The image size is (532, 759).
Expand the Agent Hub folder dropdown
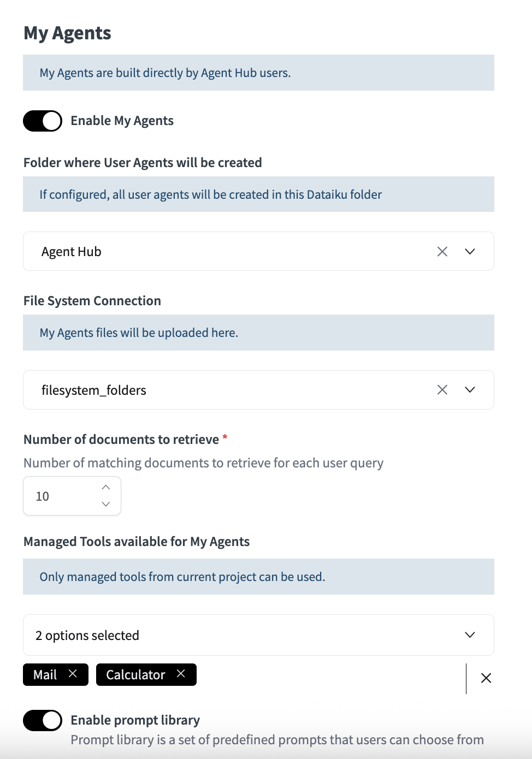[x=470, y=251]
